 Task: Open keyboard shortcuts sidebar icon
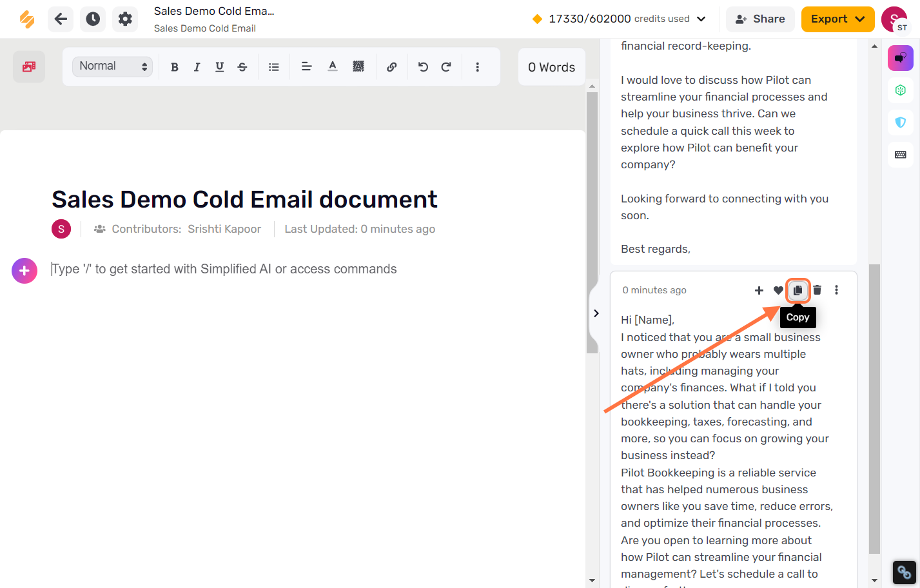pos(901,155)
